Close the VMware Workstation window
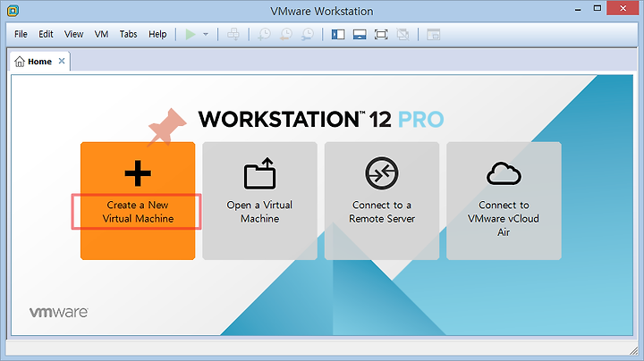 pos(623,8)
